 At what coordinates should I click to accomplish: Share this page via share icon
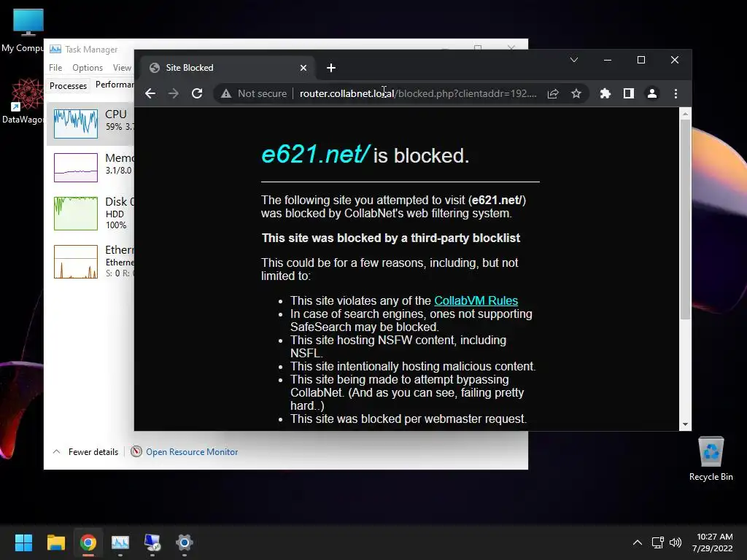(x=553, y=93)
